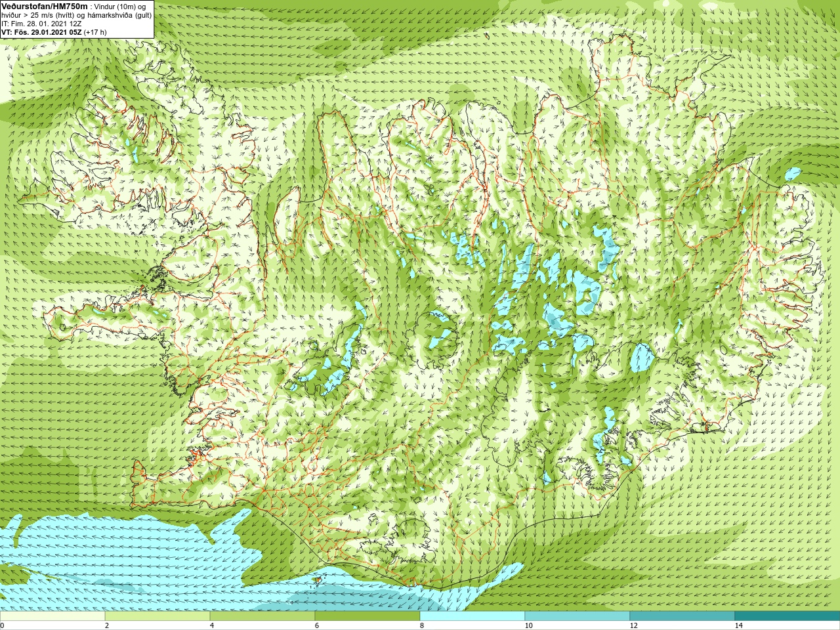This screenshot has width=840, height=630.
Task: Click the scale label '4'
Action: coord(211,625)
